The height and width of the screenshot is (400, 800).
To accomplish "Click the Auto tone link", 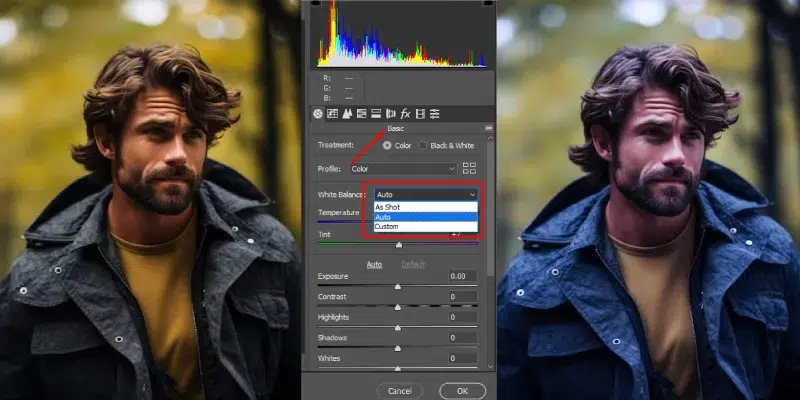I will point(374,264).
